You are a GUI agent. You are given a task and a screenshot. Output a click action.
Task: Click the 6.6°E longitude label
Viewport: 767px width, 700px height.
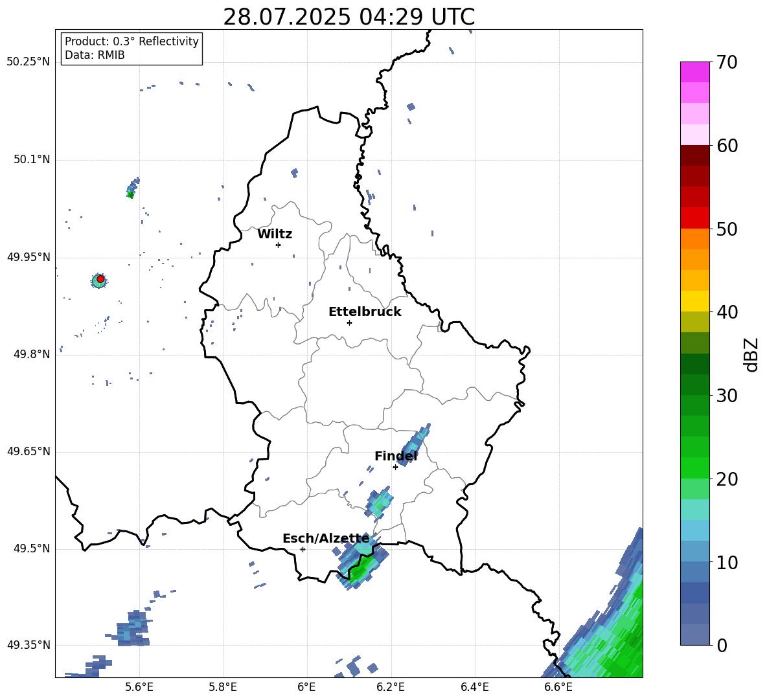click(x=558, y=687)
